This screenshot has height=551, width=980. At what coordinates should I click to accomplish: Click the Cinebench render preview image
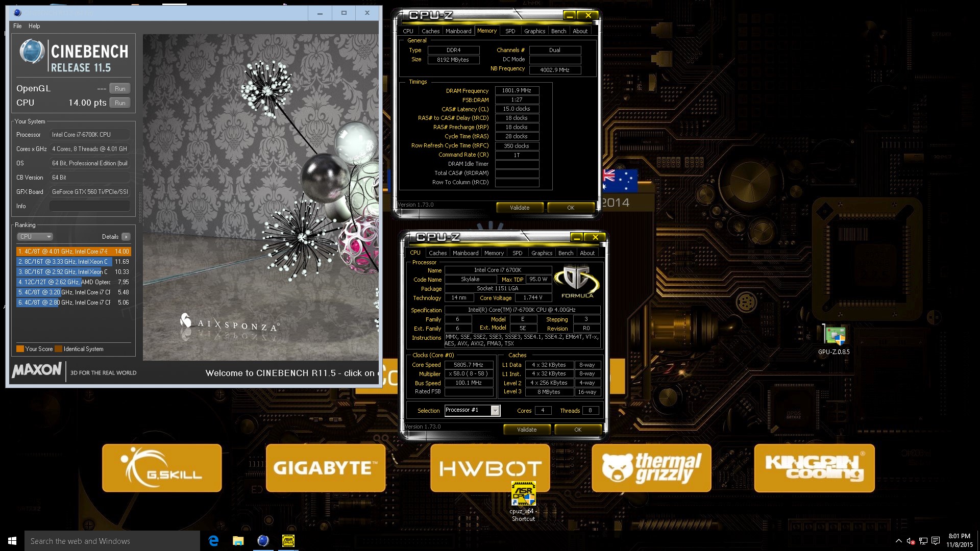pyautogui.click(x=261, y=197)
